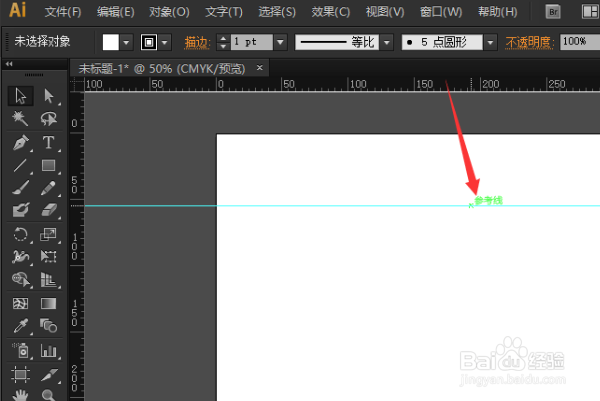600x401 pixels.
Task: Select the Mesh tool
Action: click(20, 304)
